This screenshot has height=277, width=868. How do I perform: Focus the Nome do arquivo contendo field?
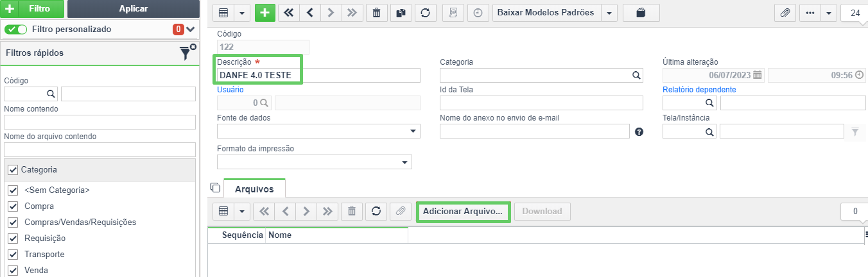[x=100, y=149]
